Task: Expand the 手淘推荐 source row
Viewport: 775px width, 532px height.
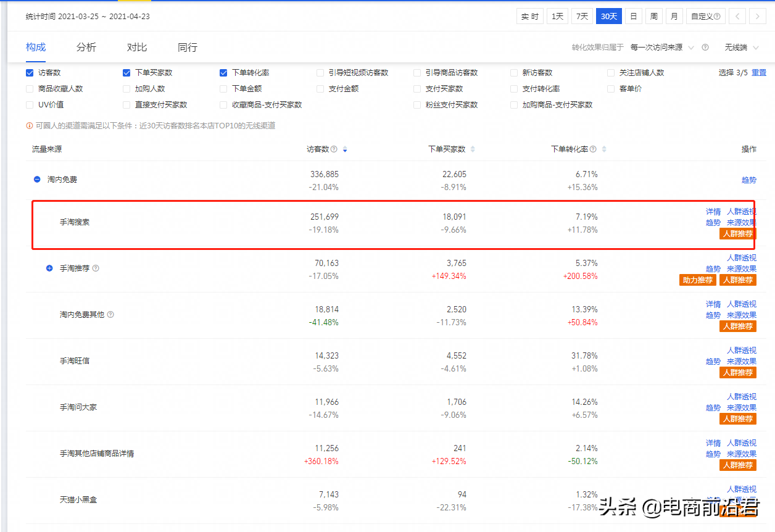Action: pyautogui.click(x=50, y=268)
